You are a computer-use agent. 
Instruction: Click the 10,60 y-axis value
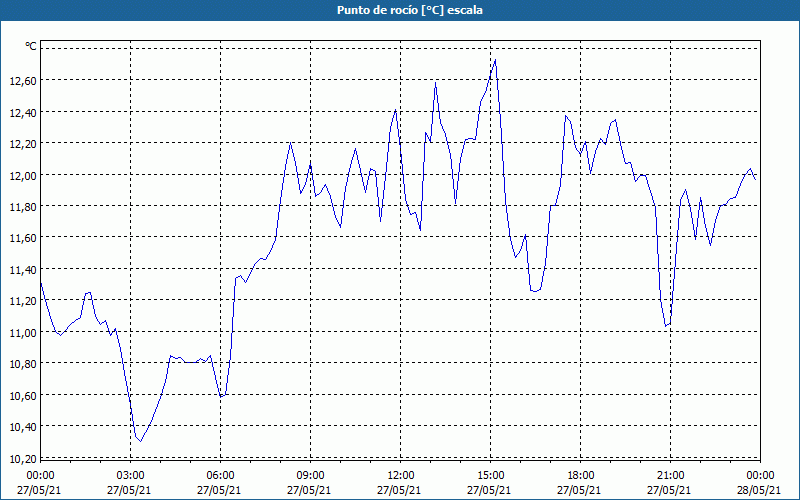click(x=23, y=395)
